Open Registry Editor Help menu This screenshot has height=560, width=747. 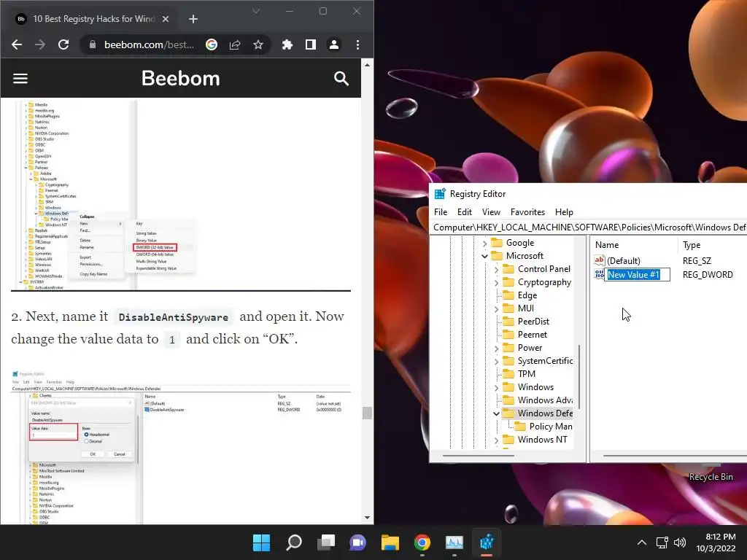tap(564, 212)
